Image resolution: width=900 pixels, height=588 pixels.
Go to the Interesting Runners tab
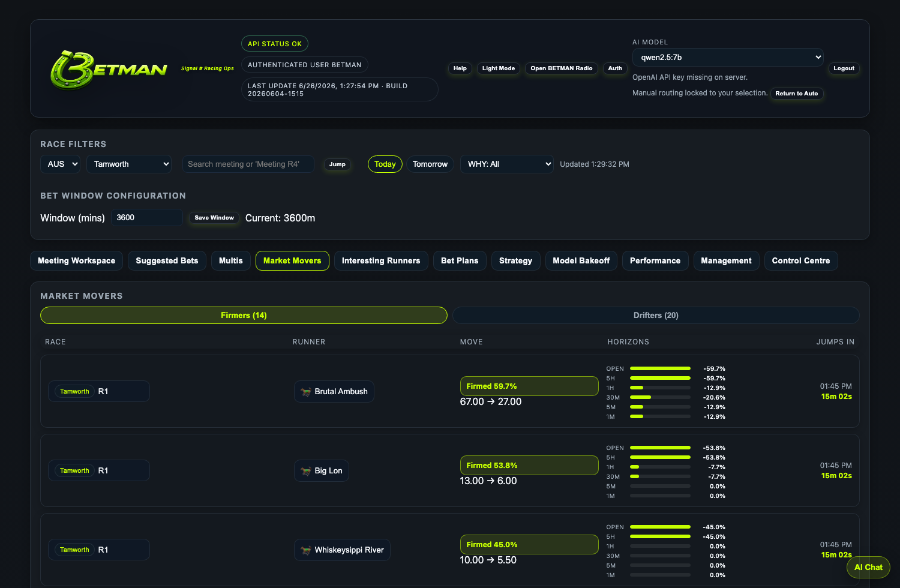point(381,260)
